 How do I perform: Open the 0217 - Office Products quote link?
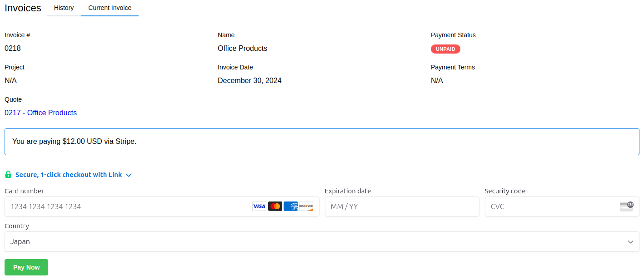coord(40,113)
